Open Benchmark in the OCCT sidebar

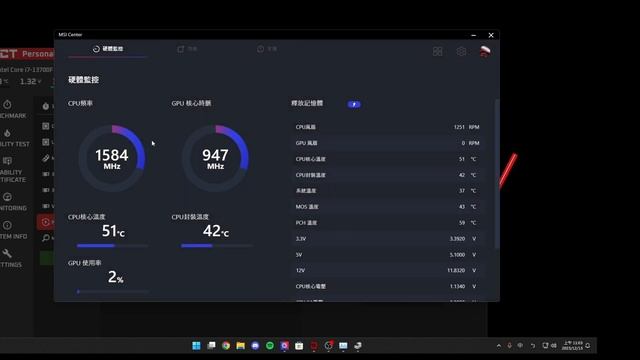click(12, 109)
